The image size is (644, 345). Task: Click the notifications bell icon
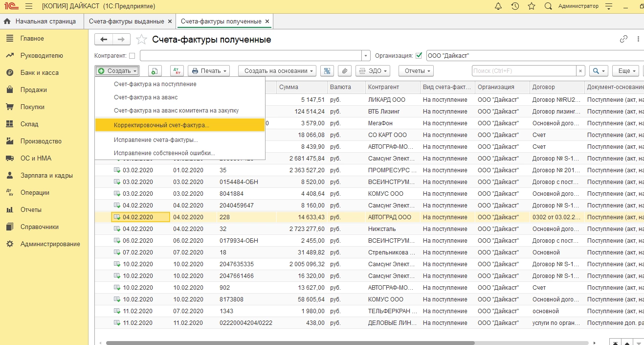[498, 6]
